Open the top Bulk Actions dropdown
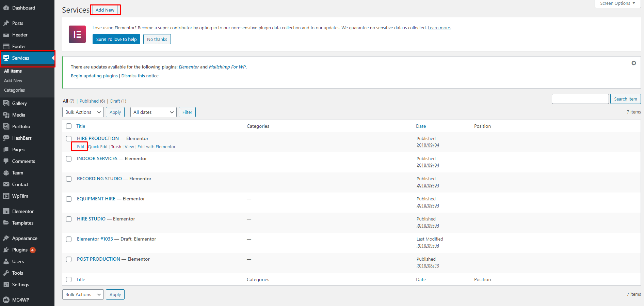Screen dimensions: 644x306 tap(83, 112)
